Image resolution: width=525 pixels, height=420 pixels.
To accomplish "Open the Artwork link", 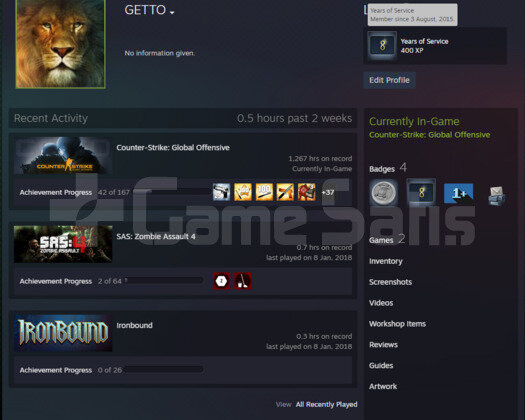I will [383, 386].
